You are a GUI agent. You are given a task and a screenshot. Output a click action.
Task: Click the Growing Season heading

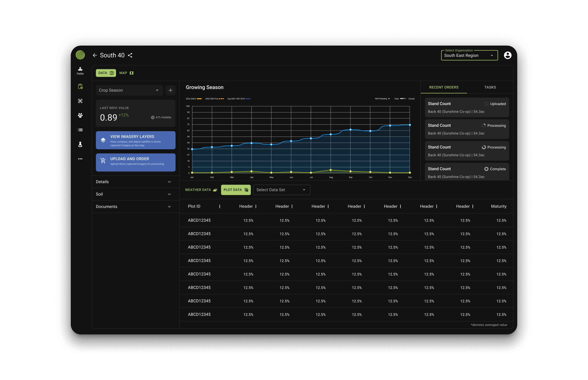[x=205, y=87]
